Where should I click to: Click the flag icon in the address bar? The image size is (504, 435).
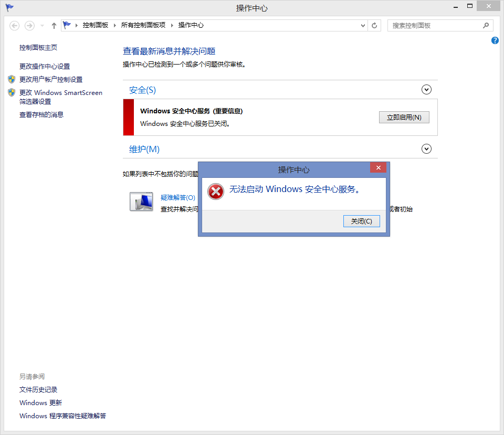click(x=67, y=25)
